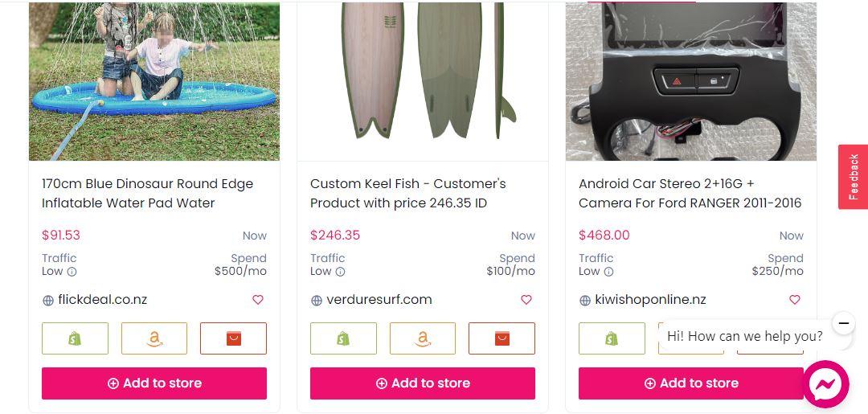Open the surfboard product thumbnail
Image resolution: width=868 pixels, height=414 pixels.
pos(423,81)
